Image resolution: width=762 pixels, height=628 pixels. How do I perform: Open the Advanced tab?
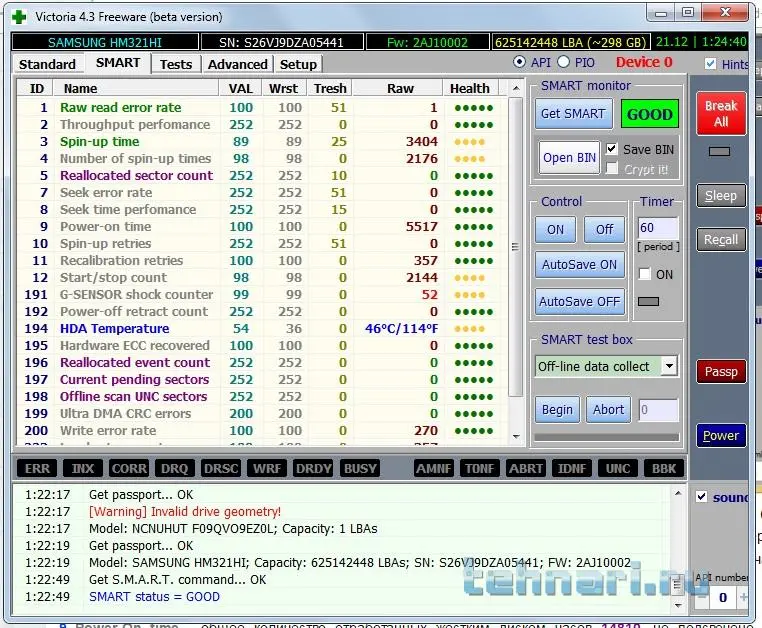click(237, 64)
